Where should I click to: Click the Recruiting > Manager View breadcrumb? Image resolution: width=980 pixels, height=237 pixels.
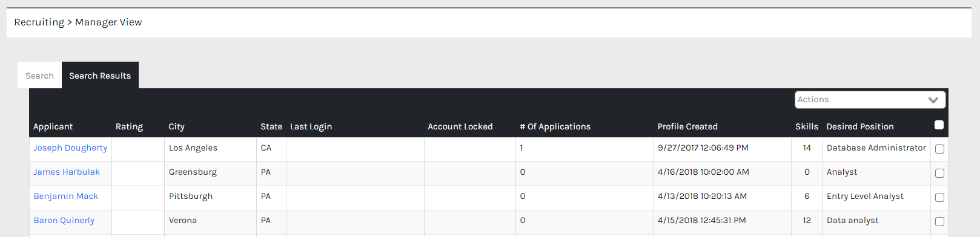click(78, 22)
